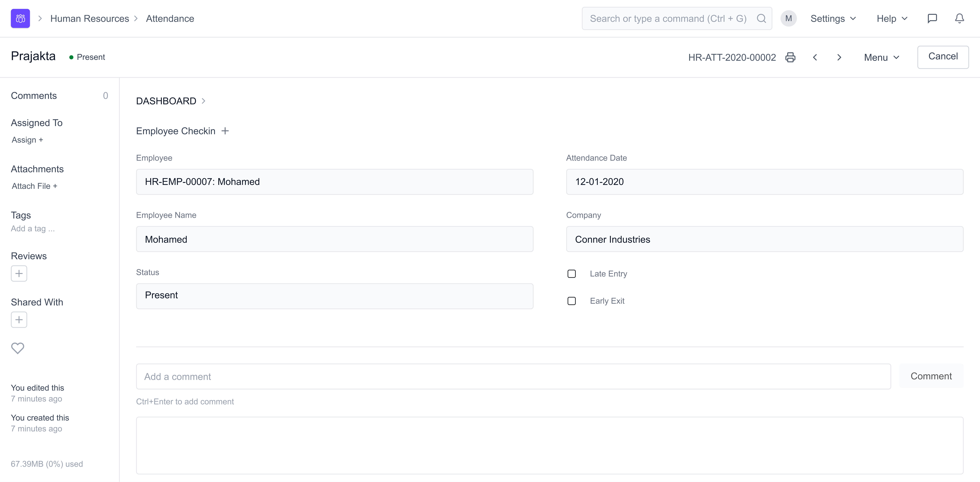The width and height of the screenshot is (980, 482).
Task: Click the Add a comment field
Action: click(513, 376)
